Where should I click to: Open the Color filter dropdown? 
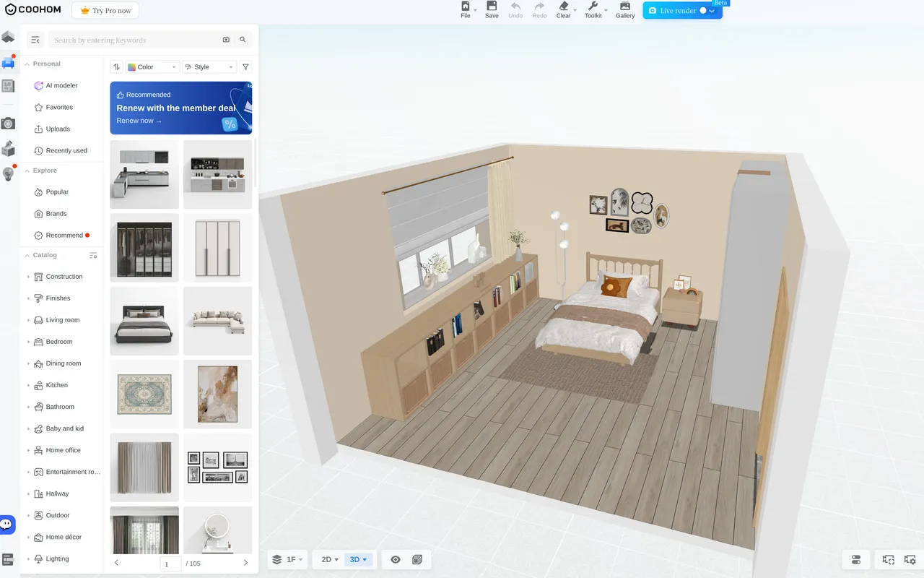click(x=152, y=67)
